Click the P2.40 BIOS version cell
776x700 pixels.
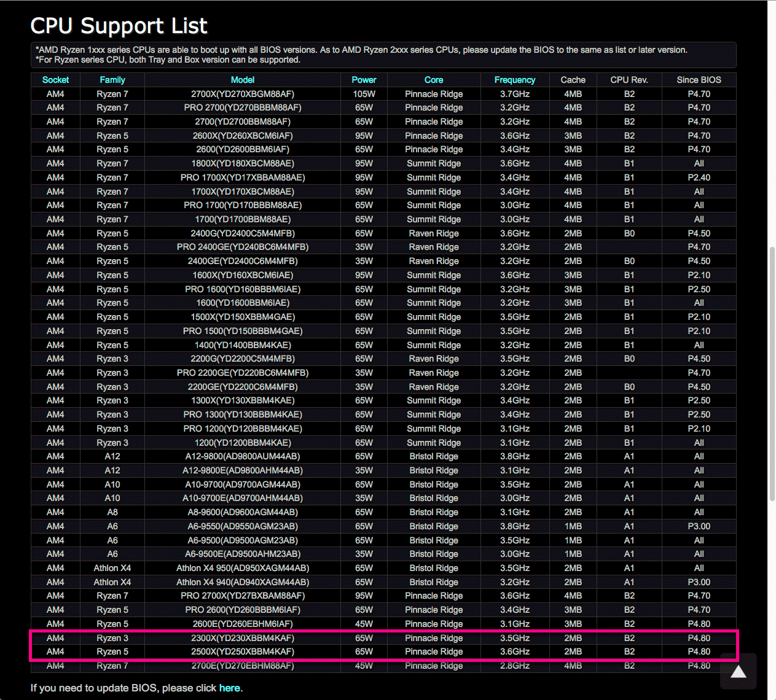pyautogui.click(x=699, y=177)
